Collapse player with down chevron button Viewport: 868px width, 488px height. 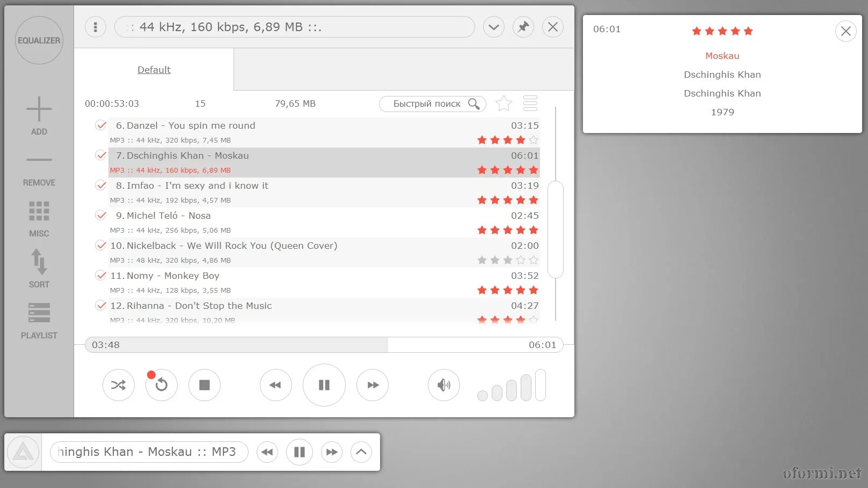494,27
